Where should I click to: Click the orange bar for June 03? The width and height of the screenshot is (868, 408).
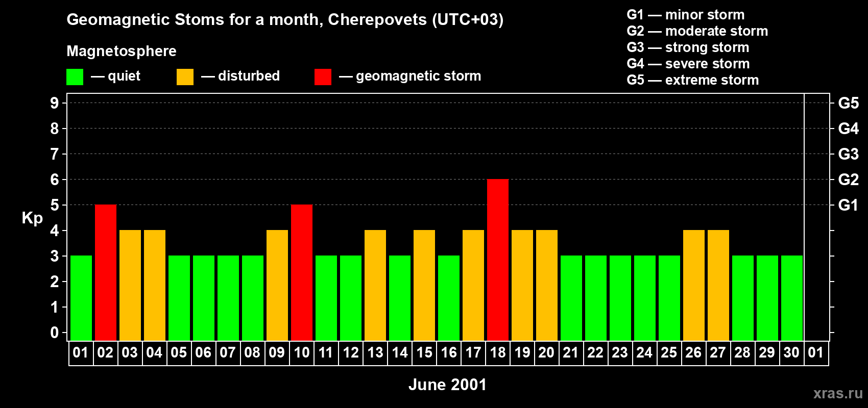coord(130,285)
